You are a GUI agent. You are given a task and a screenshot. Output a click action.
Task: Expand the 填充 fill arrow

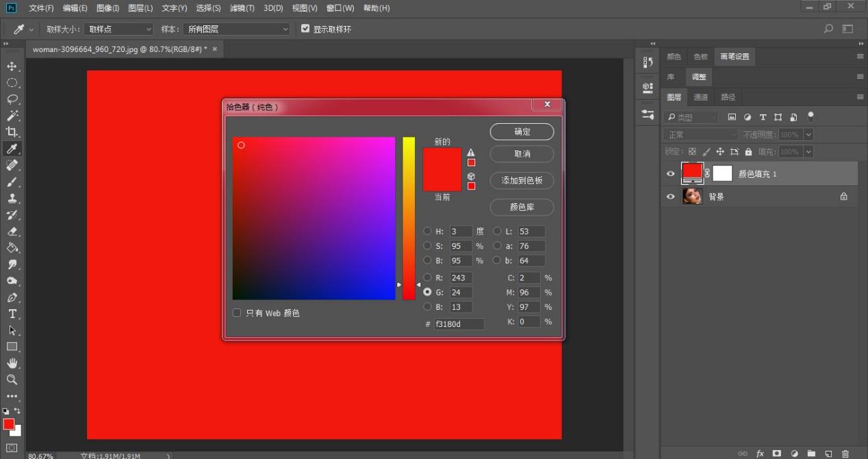pyautogui.click(x=808, y=151)
